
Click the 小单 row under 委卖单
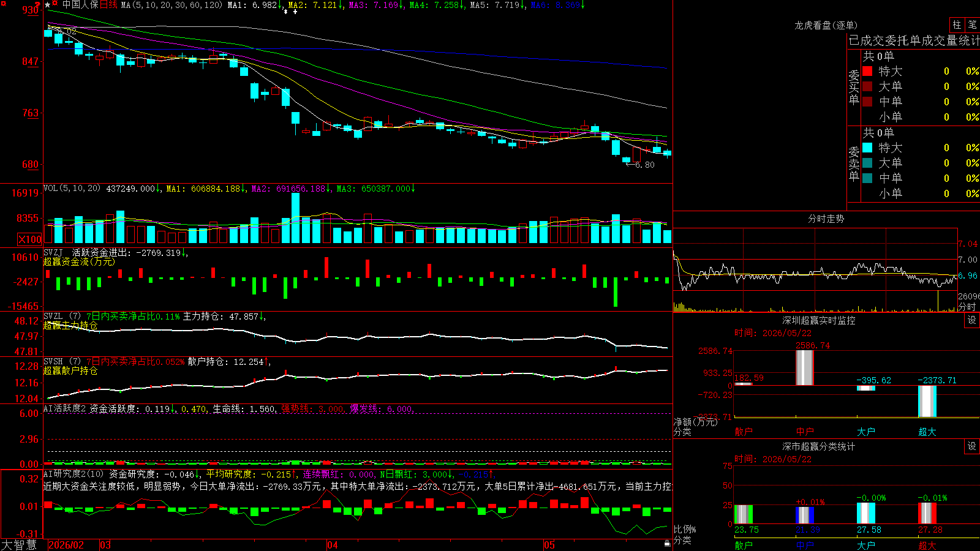(921, 193)
